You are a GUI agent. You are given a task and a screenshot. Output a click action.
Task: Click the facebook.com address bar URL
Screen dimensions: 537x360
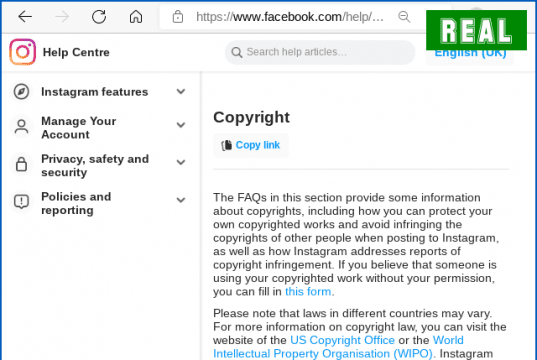click(290, 16)
